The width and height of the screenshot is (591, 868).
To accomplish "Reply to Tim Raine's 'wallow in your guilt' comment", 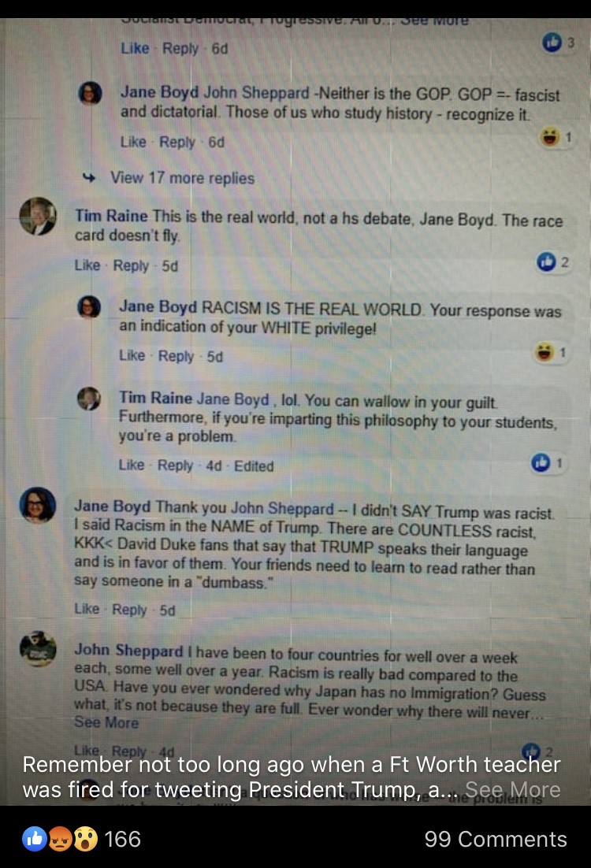I will [175, 466].
